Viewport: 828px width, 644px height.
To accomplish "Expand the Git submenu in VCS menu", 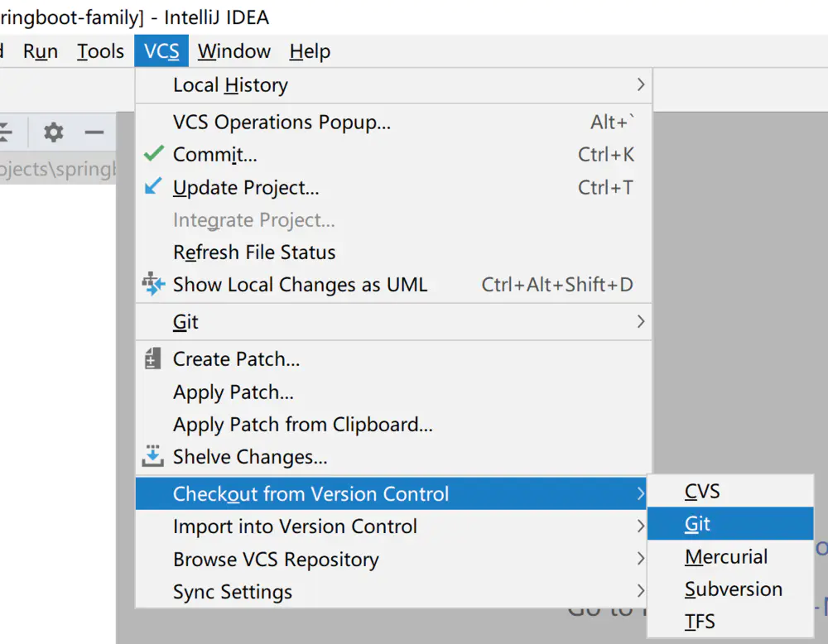I will tap(394, 321).
